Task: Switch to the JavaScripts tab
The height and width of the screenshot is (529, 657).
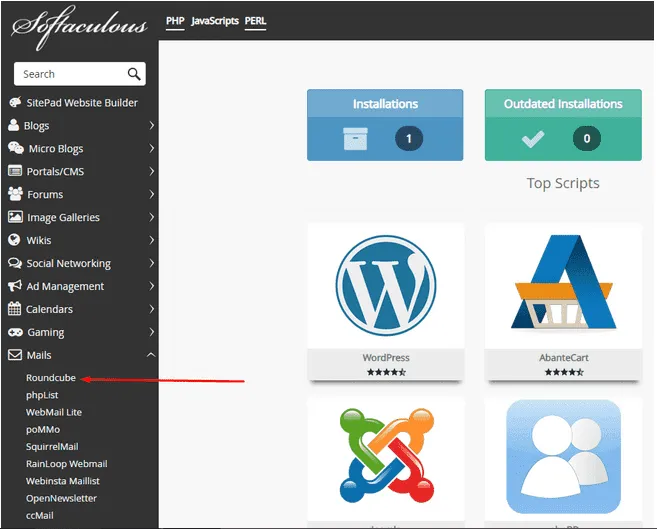Action: (215, 21)
